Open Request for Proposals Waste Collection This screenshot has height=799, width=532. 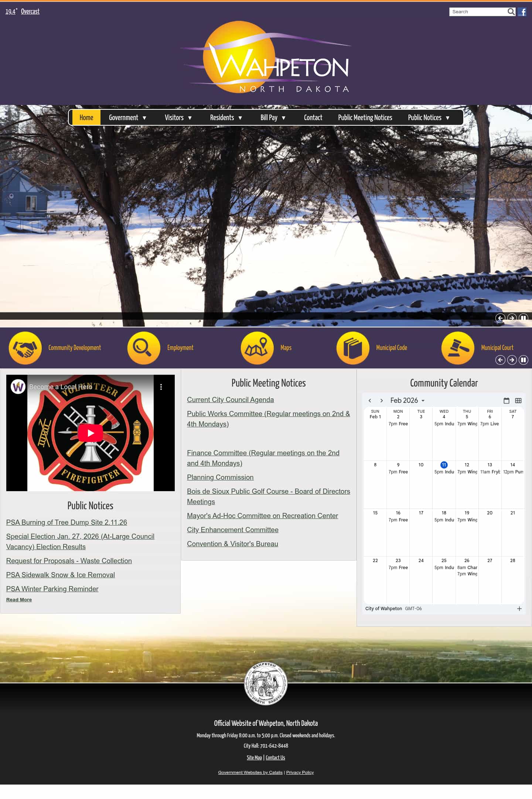point(69,561)
